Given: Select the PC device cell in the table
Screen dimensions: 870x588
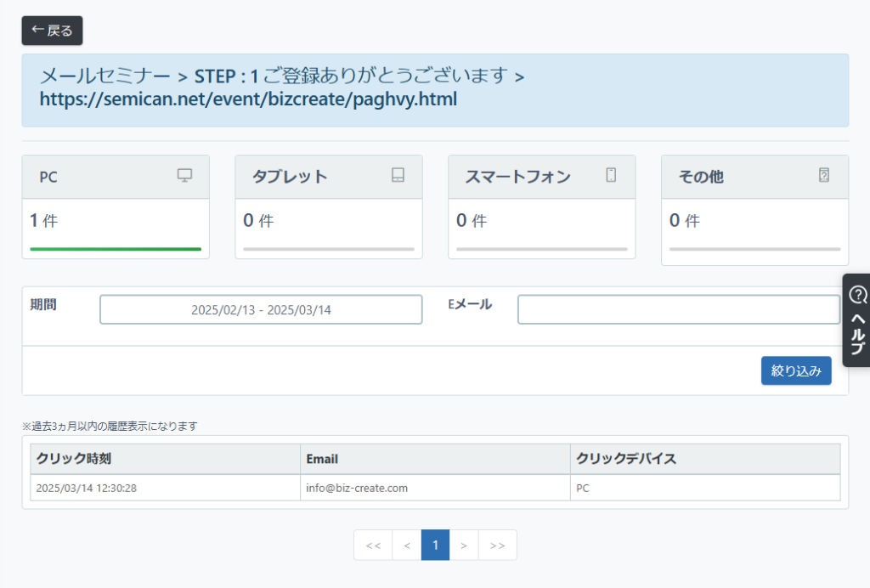Looking at the screenshot, I should [x=705, y=488].
